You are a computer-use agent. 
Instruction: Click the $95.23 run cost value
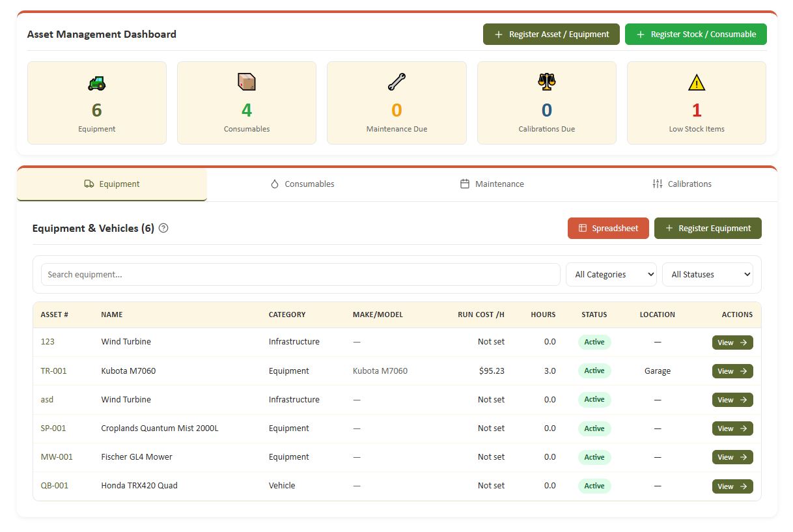[492, 371]
